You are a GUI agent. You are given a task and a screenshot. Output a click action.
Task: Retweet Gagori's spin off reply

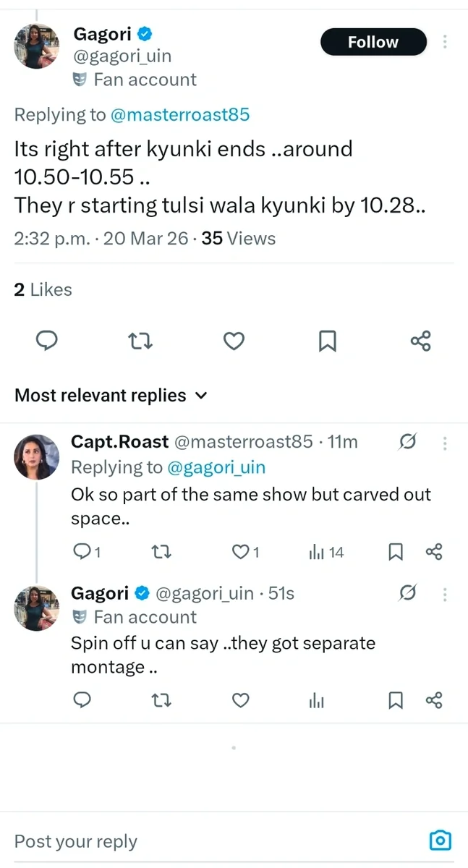pyautogui.click(x=161, y=700)
